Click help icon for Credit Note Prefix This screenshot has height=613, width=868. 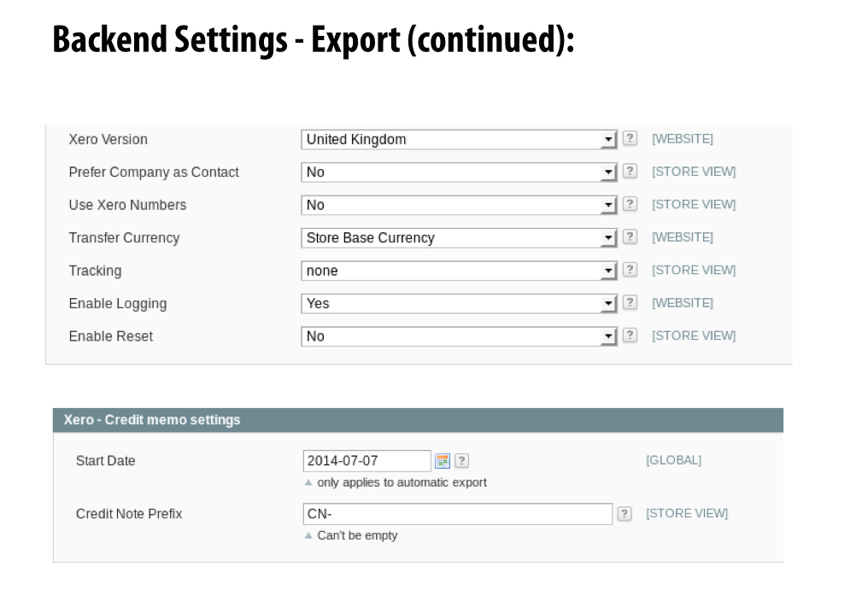(625, 514)
